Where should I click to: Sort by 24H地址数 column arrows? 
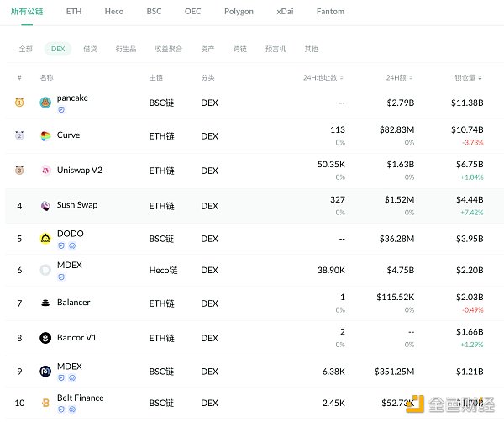pos(342,78)
